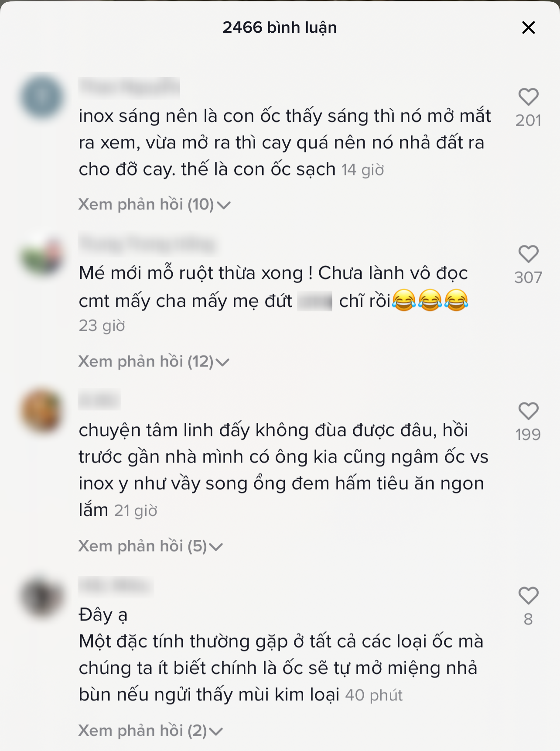Click the last commenter's username
Viewport: 560px width, 751px height.
click(116, 586)
